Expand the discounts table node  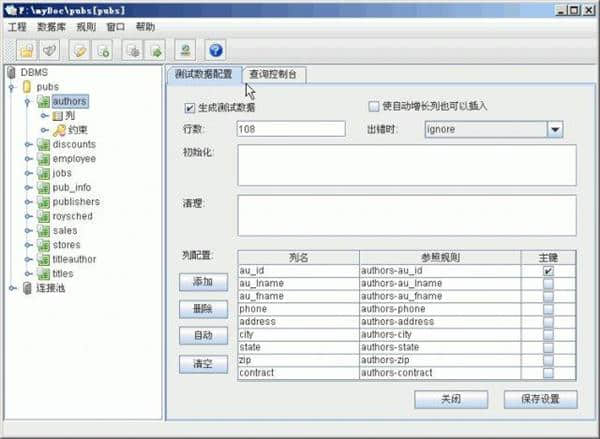[x=28, y=145]
